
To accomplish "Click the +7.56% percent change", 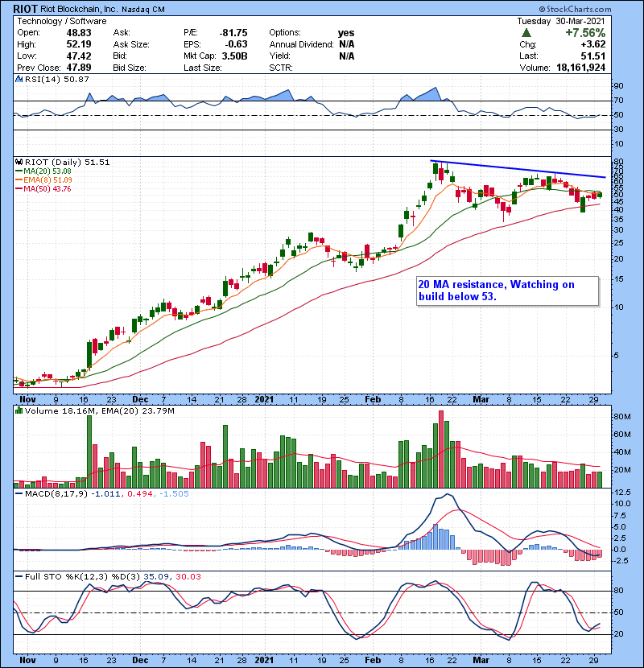I will pyautogui.click(x=585, y=33).
